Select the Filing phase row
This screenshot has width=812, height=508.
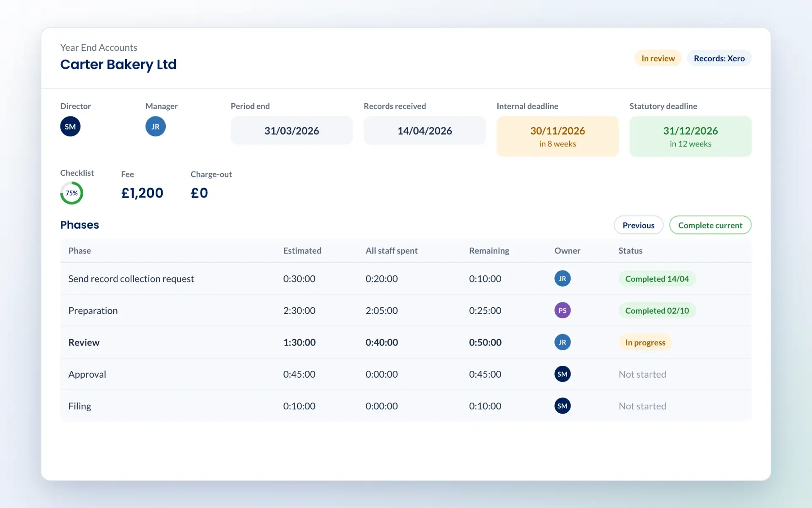(x=406, y=406)
